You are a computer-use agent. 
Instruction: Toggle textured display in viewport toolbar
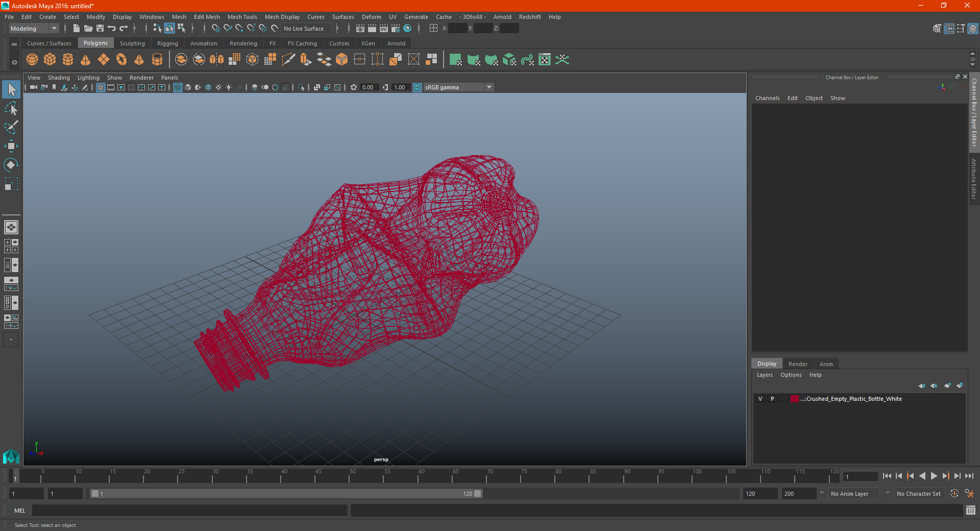(x=218, y=87)
